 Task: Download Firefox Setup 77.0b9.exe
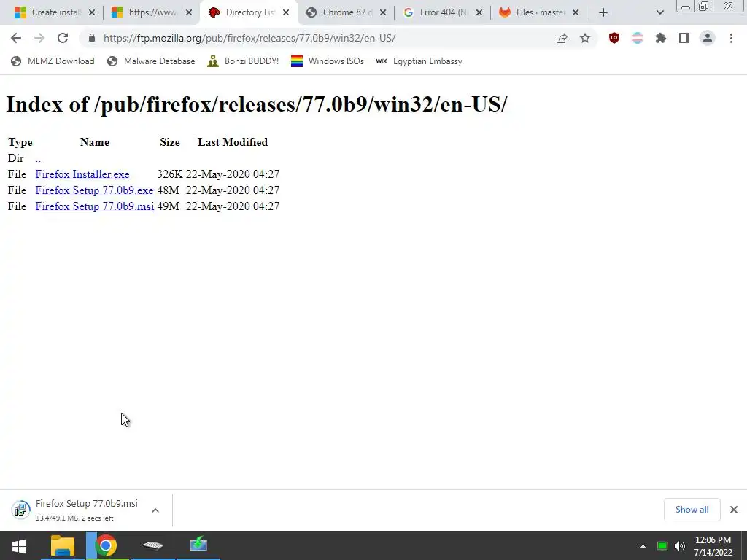tap(94, 190)
